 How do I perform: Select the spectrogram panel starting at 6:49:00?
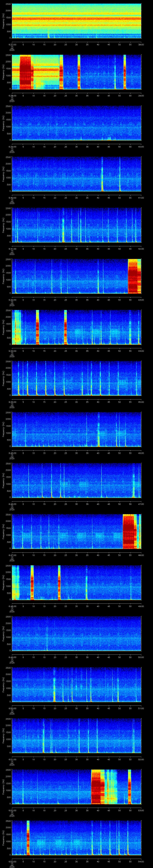click(77, 633)
